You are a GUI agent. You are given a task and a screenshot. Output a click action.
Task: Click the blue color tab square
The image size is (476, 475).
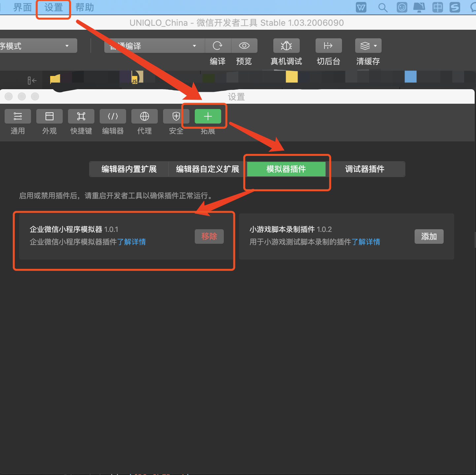(x=411, y=77)
